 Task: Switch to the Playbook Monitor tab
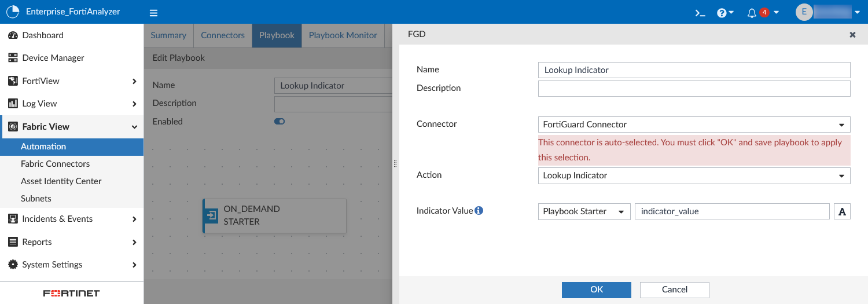tap(343, 35)
